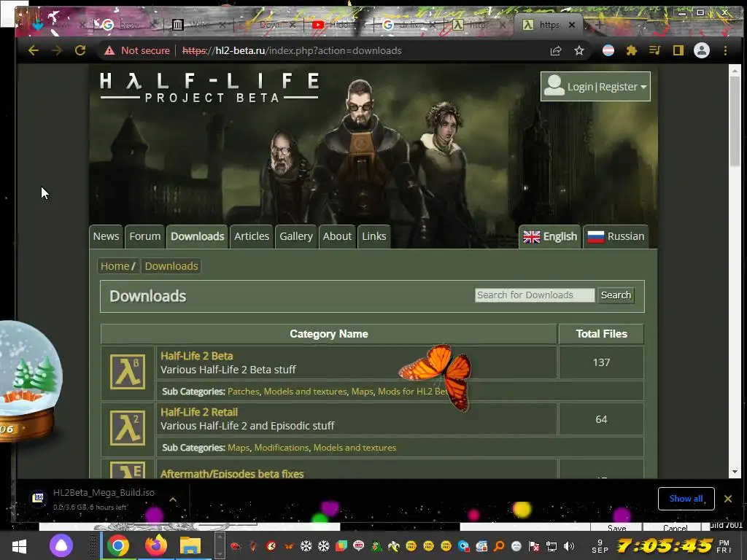Click the Half-Life 2 Retail lambda icon

[x=128, y=427]
